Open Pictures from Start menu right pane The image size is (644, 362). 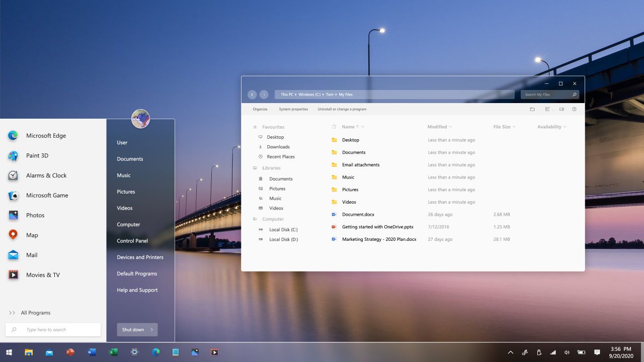[126, 192]
